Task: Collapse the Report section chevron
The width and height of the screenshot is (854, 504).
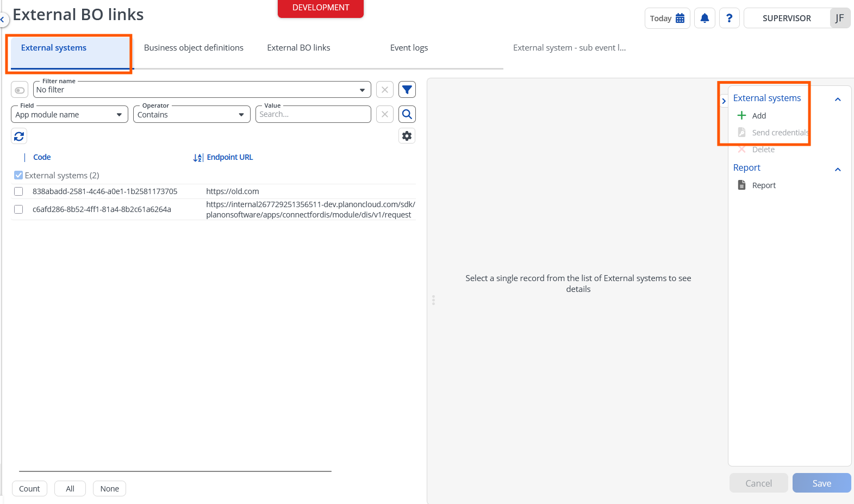Action: point(838,169)
